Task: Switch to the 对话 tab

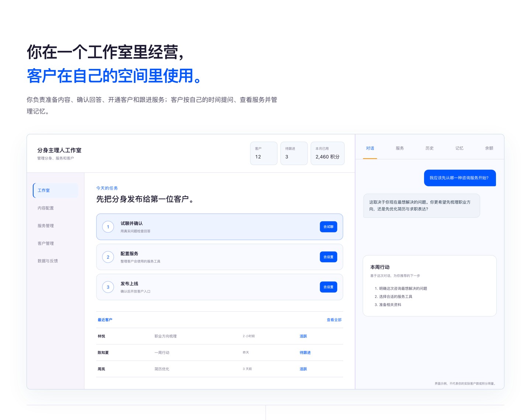Action: pyautogui.click(x=370, y=148)
